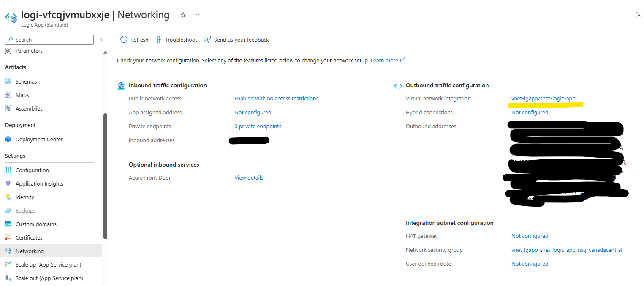Refresh the networking view
Image resolution: width=644 pixels, height=286 pixels.
tap(134, 39)
